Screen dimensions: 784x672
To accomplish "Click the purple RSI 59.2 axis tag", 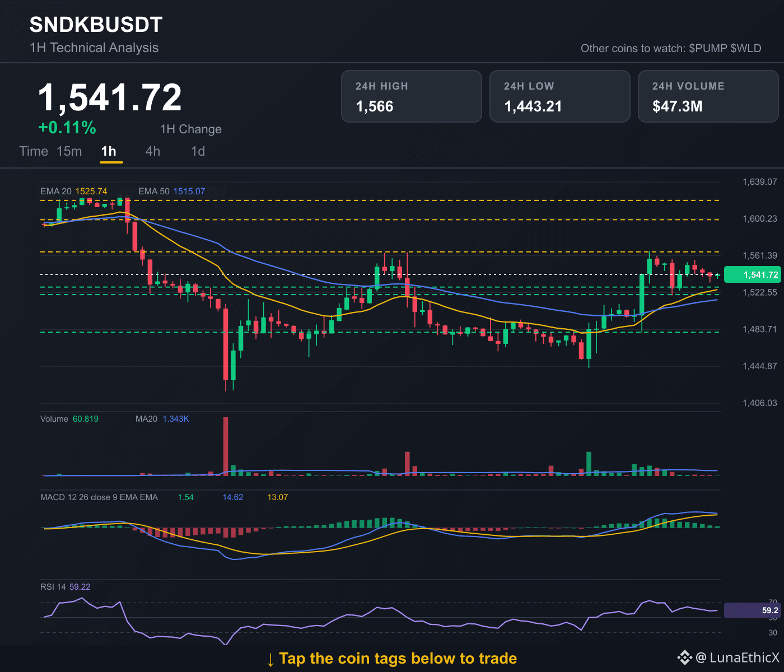I will click(x=752, y=610).
